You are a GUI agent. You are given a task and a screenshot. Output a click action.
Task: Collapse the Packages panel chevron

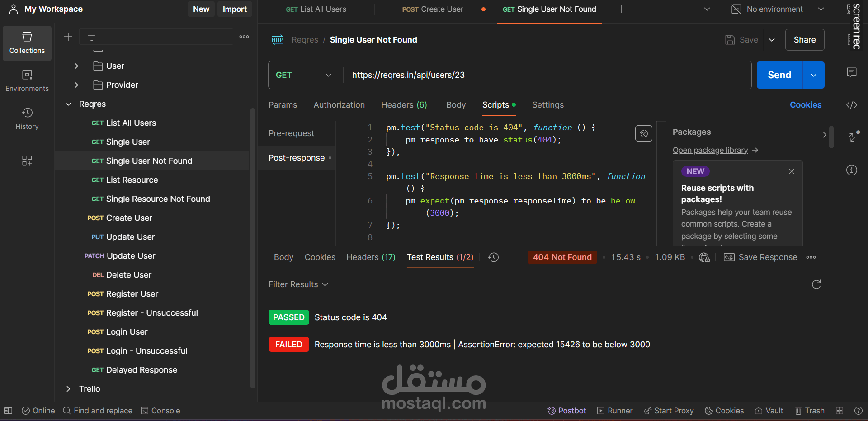[824, 134]
